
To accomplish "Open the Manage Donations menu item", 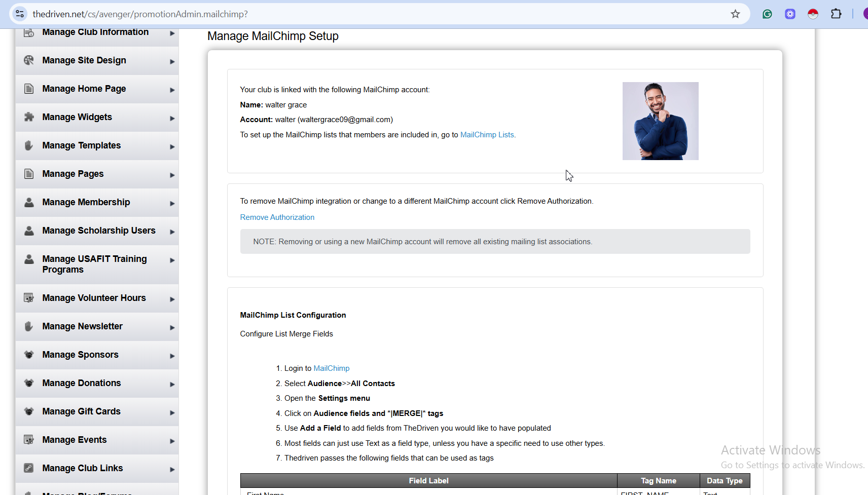I will tap(97, 383).
